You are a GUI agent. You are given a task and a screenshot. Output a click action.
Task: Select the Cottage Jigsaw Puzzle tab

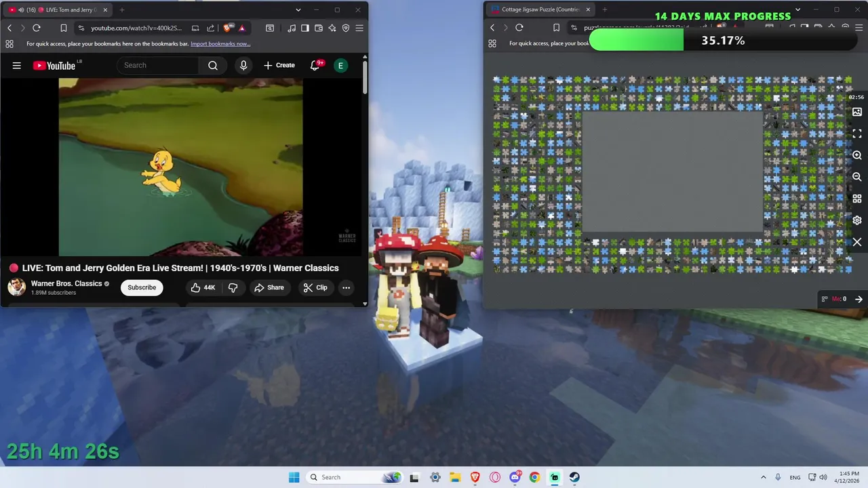coord(540,9)
